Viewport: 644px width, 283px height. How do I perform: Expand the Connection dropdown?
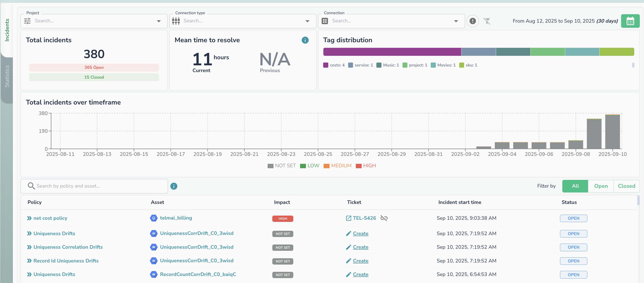[x=456, y=21]
